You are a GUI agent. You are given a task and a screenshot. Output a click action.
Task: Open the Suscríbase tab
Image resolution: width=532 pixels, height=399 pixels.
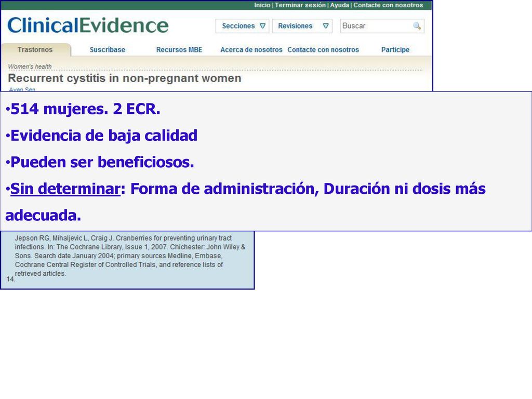coord(107,49)
